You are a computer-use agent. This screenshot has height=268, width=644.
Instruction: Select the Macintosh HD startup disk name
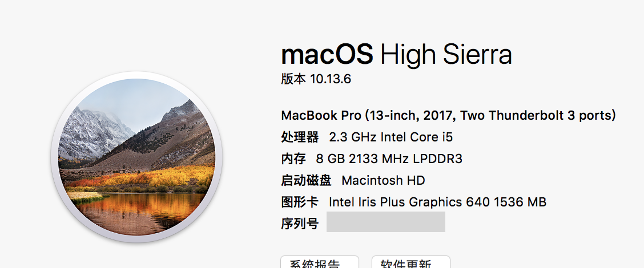coord(383,180)
